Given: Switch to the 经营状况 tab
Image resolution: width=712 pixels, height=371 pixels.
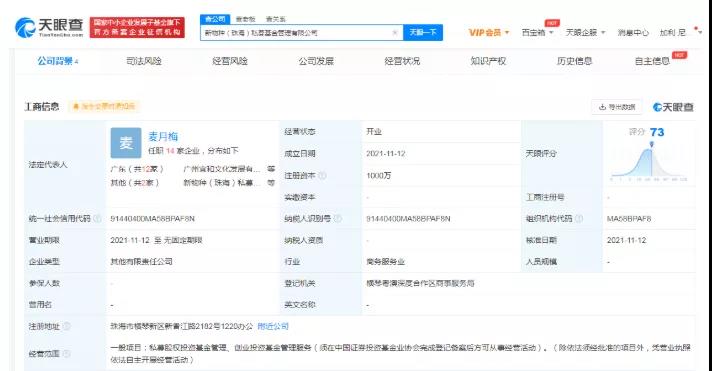Looking at the screenshot, I should [402, 61].
